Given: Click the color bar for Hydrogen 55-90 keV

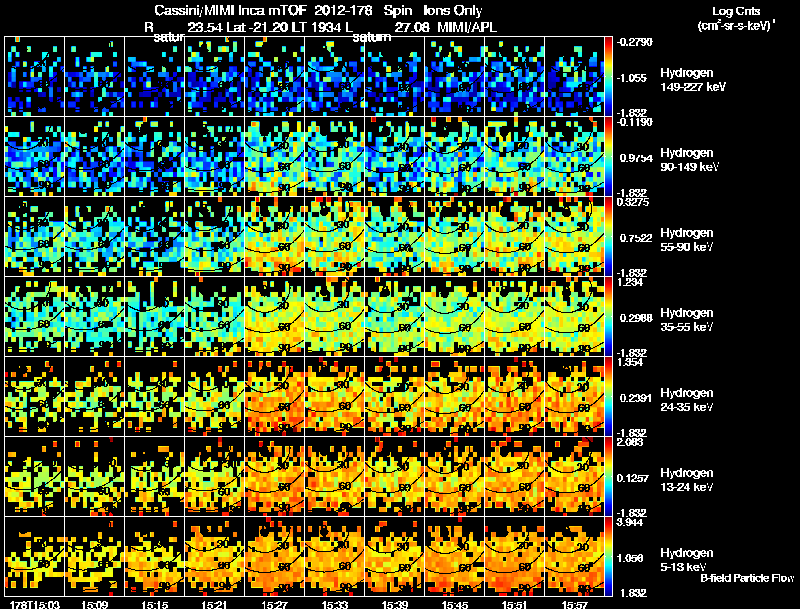Looking at the screenshot, I should tap(608, 236).
